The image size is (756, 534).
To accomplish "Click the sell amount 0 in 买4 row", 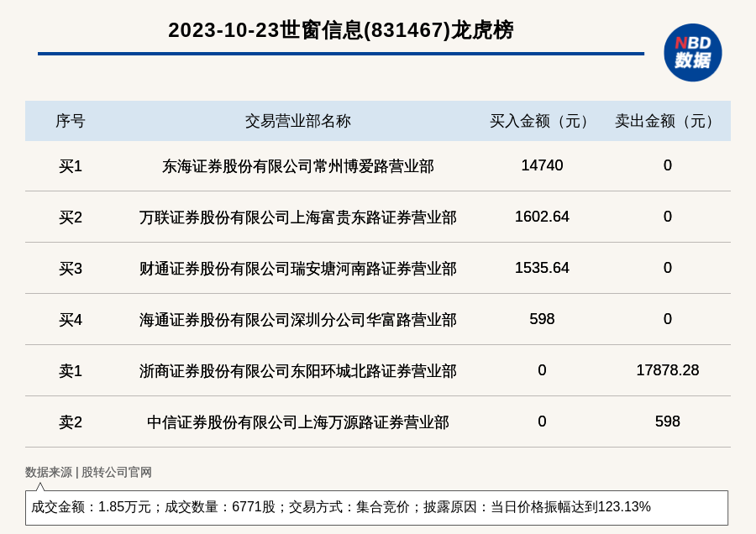I will point(667,318).
